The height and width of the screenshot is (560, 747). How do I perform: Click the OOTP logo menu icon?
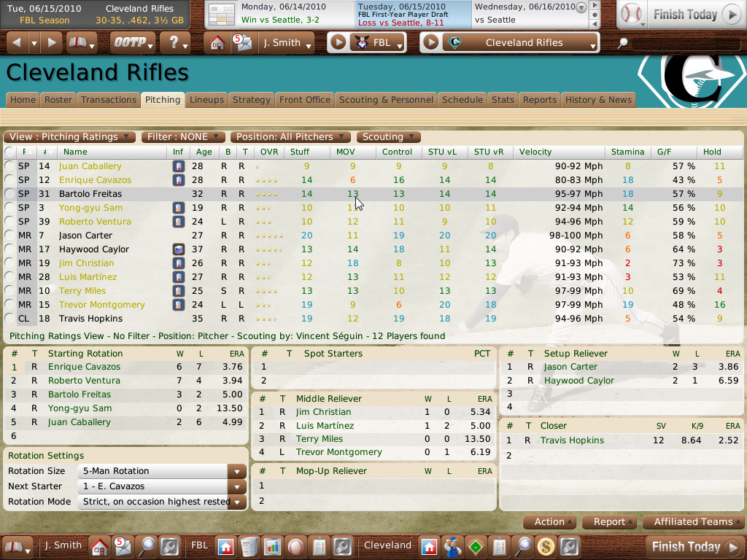[130, 43]
